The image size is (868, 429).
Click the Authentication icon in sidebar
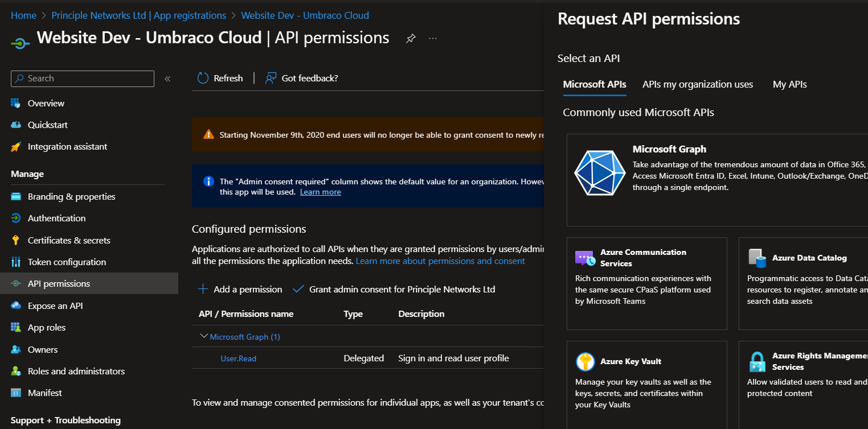(x=16, y=218)
